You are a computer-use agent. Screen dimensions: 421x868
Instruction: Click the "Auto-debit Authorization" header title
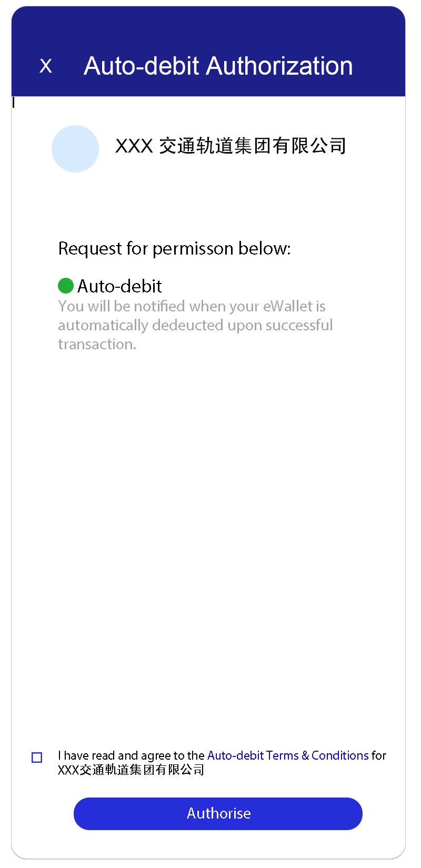[218, 66]
